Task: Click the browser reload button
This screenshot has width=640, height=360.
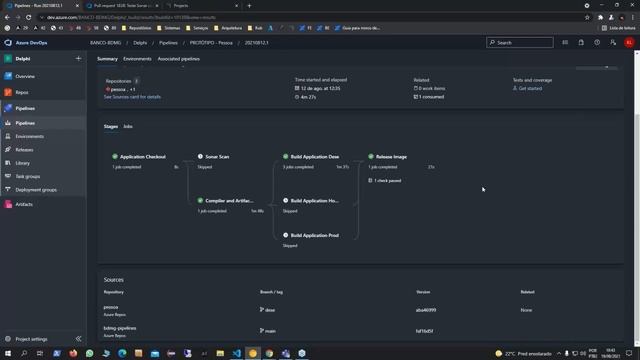Action: pyautogui.click(x=28, y=18)
